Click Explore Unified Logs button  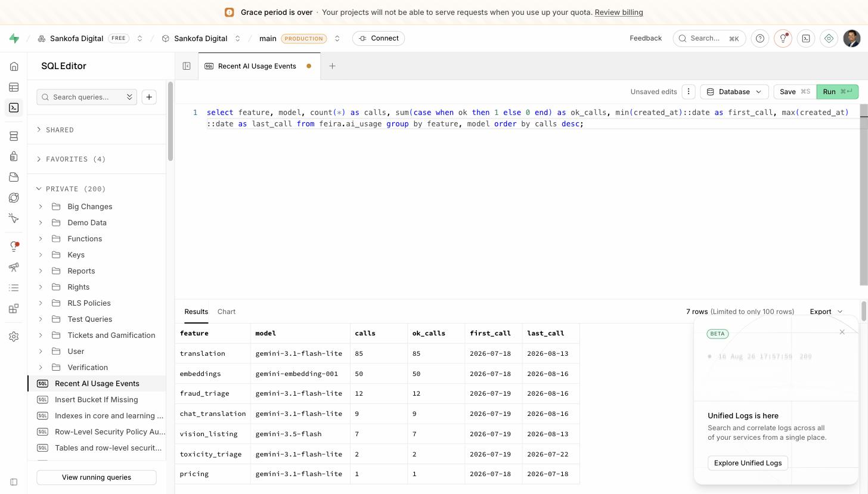748,463
